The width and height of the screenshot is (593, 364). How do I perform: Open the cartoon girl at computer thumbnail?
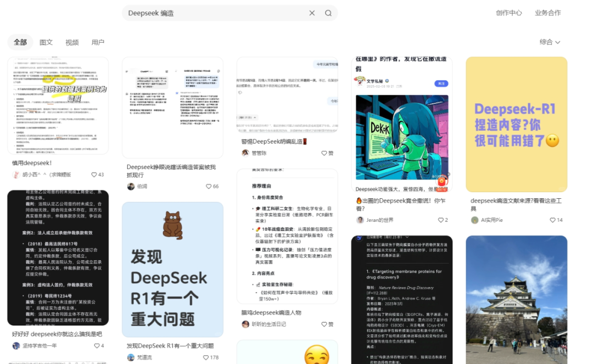pyautogui.click(x=401, y=125)
